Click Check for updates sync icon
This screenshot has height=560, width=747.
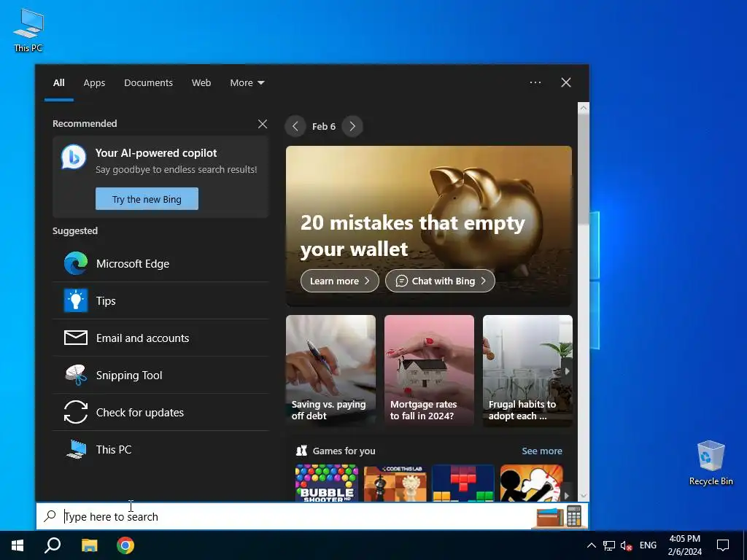tap(76, 413)
